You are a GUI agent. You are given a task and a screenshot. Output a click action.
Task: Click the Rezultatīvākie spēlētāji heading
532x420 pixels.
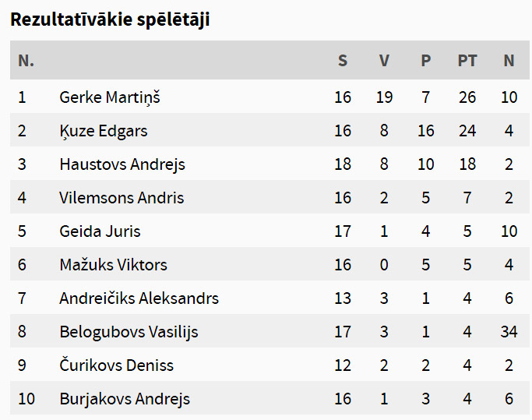pos(110,19)
